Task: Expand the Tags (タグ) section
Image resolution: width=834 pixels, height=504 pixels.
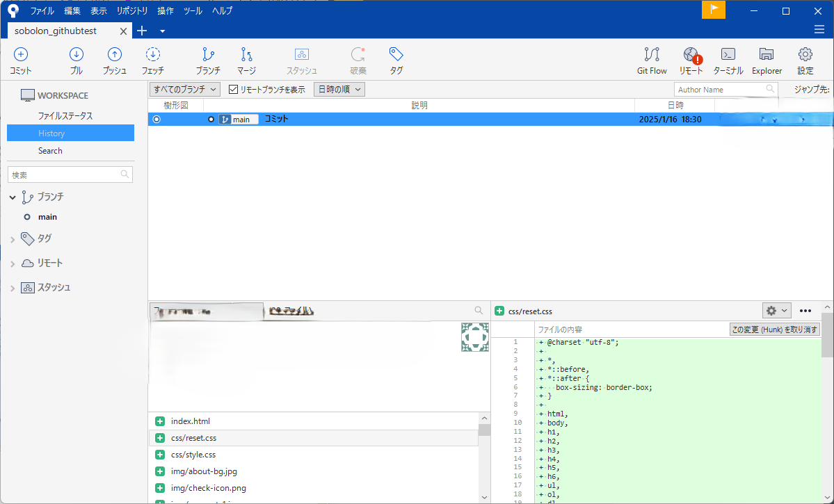Action: 13,240
